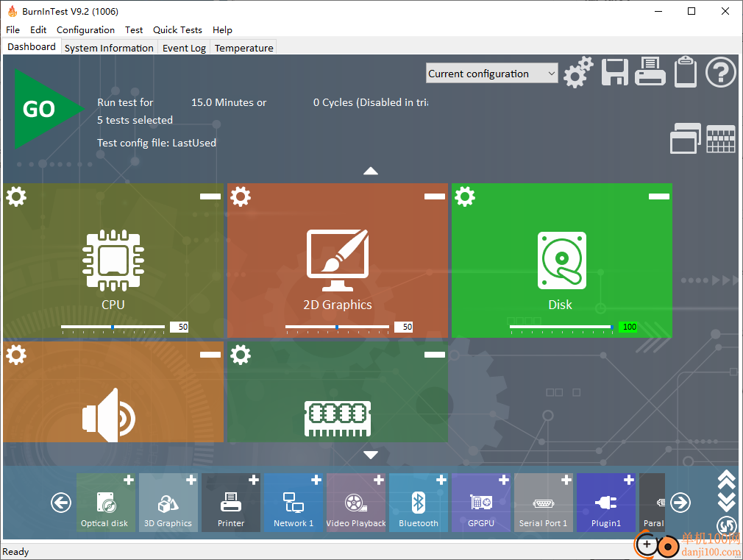Print results with the printer icon
The width and height of the screenshot is (743, 560).
point(650,71)
